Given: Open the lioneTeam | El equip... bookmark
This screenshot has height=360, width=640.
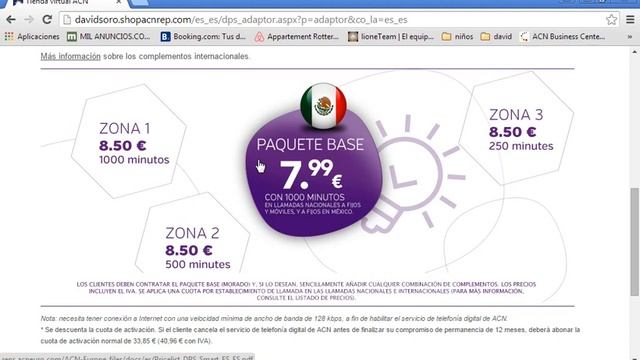Looking at the screenshot, I should 391,37.
